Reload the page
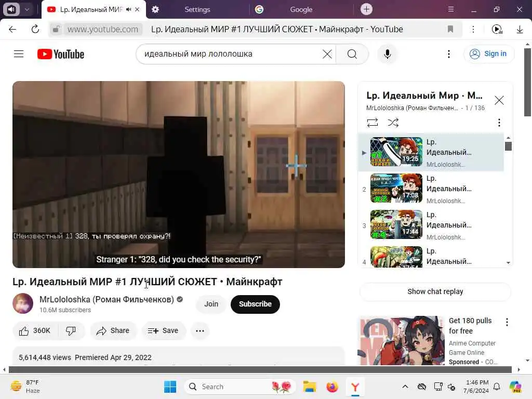Screen dimensions: 532x399 [35, 29]
